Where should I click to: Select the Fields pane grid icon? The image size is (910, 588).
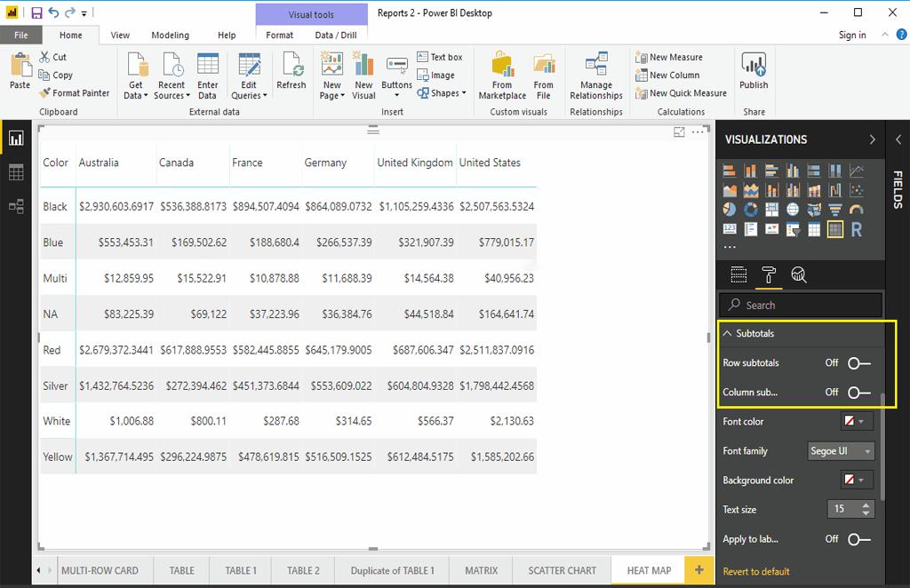(738, 274)
